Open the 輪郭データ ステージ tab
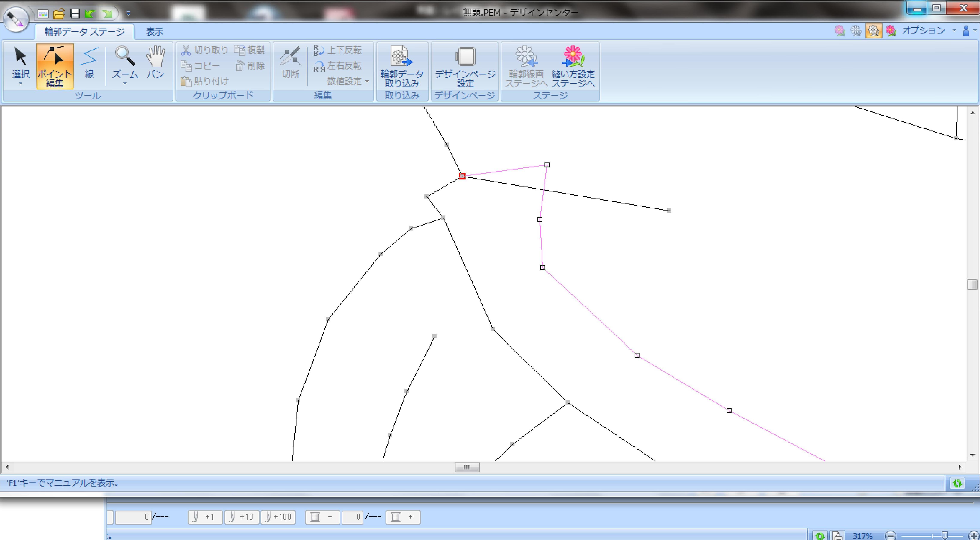 click(x=85, y=32)
